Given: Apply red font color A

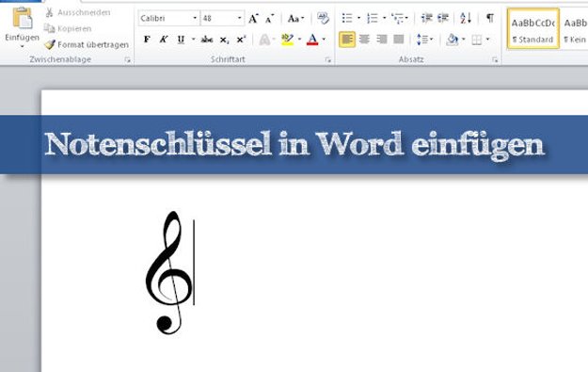Looking at the screenshot, I should (x=312, y=40).
